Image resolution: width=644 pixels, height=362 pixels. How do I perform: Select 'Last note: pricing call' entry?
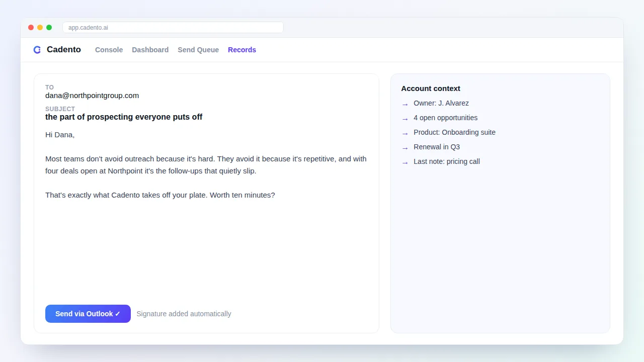447,161
